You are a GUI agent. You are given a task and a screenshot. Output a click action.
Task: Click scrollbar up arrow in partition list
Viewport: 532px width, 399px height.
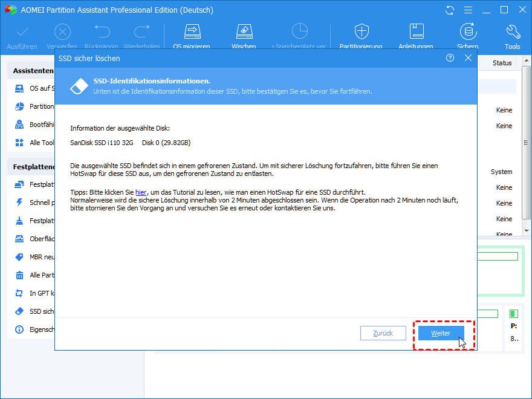(x=527, y=61)
